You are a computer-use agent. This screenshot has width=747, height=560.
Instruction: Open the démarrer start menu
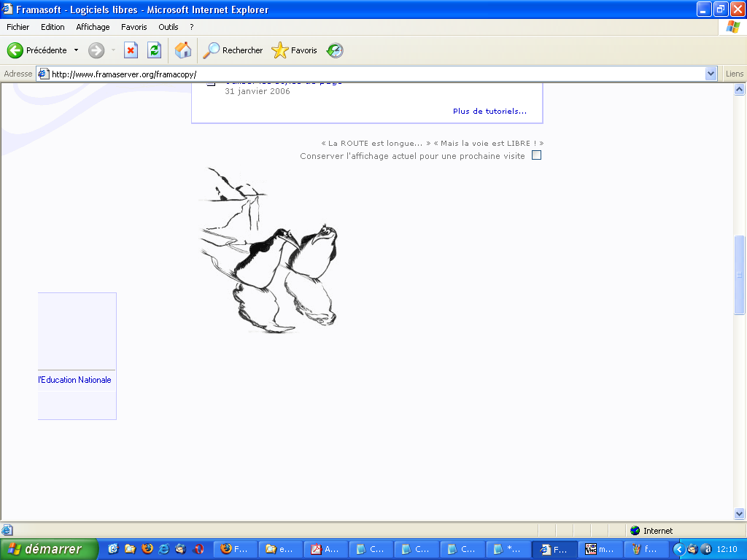click(x=49, y=549)
